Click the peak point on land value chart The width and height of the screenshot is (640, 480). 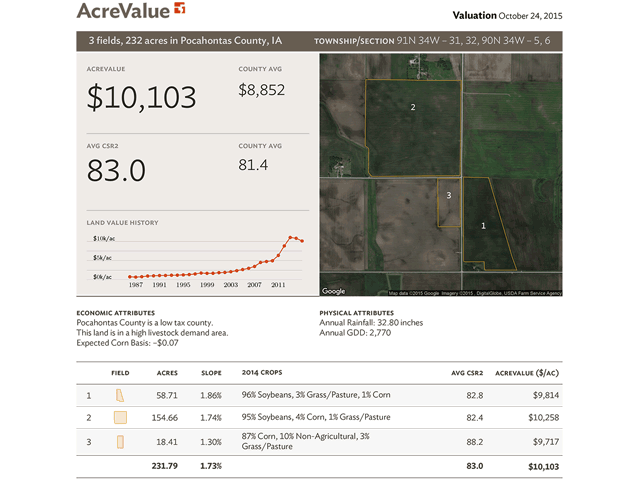point(290,237)
